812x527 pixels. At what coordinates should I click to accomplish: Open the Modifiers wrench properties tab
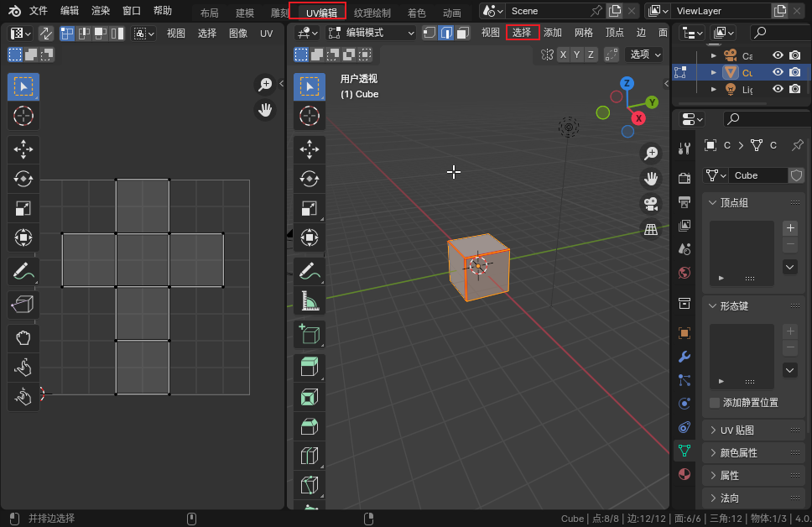coord(684,357)
